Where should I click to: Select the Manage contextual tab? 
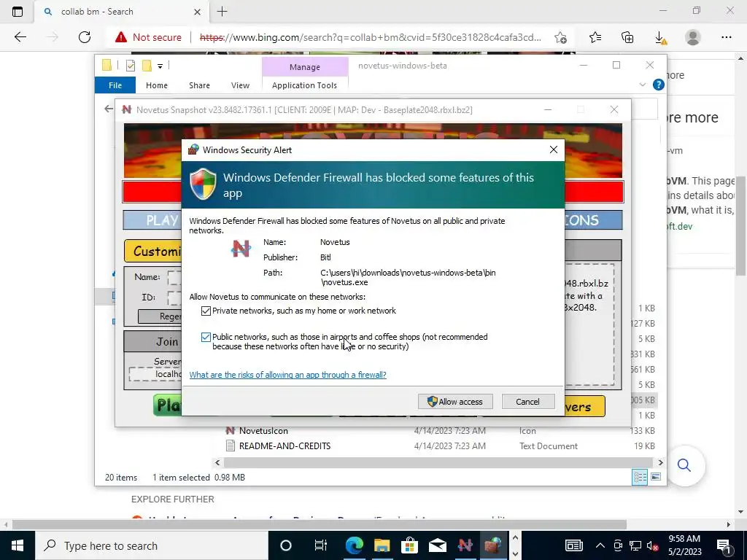(305, 67)
